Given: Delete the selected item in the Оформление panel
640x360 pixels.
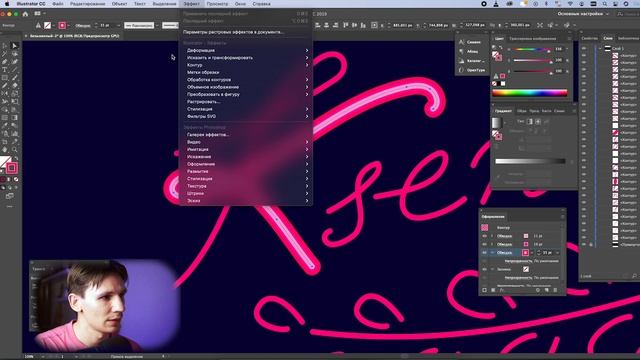Looking at the screenshot, I should pos(555,290).
